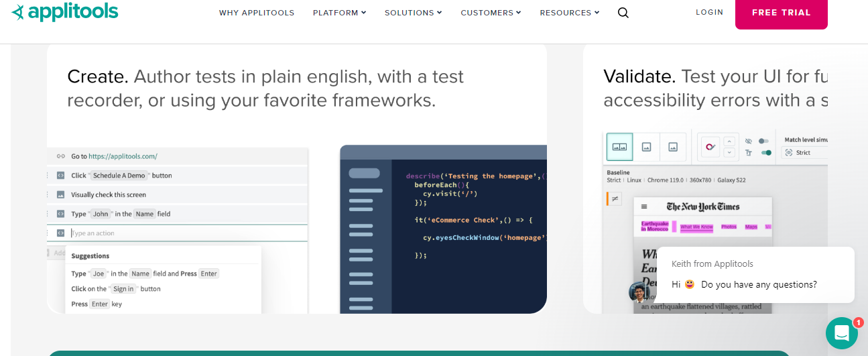Expand the Platform dropdown menu
The image size is (868, 356).
(x=339, y=13)
